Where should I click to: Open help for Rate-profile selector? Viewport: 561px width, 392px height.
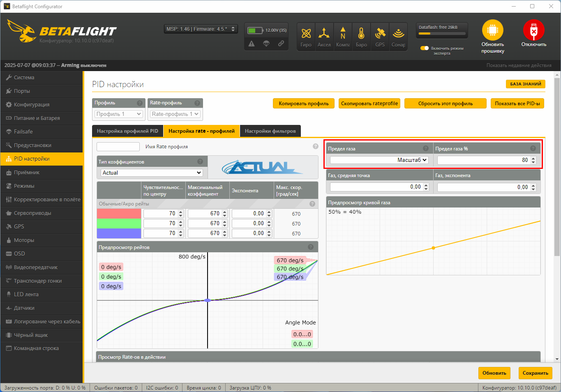[x=197, y=103]
